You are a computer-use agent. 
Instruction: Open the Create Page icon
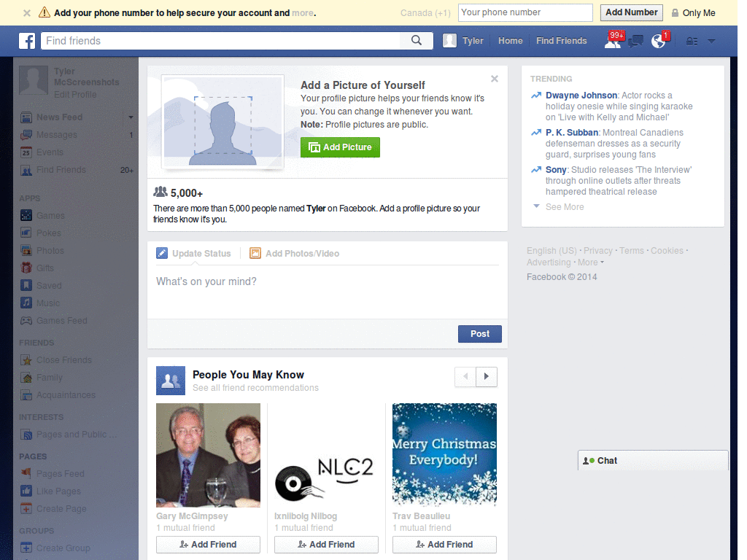[26, 508]
